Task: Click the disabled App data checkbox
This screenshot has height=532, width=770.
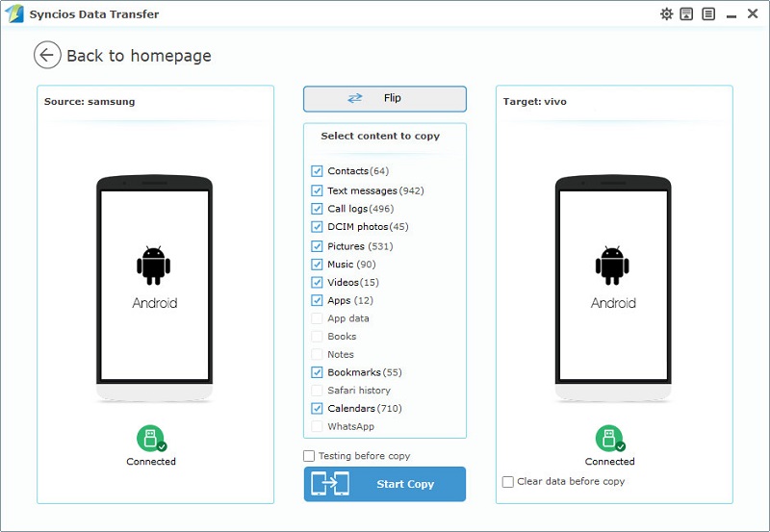Action: click(x=317, y=318)
